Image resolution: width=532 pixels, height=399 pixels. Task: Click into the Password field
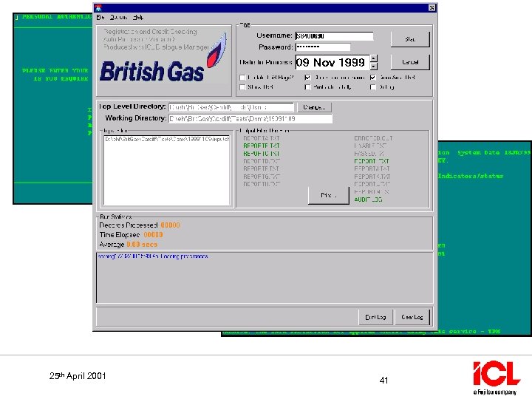coord(323,47)
